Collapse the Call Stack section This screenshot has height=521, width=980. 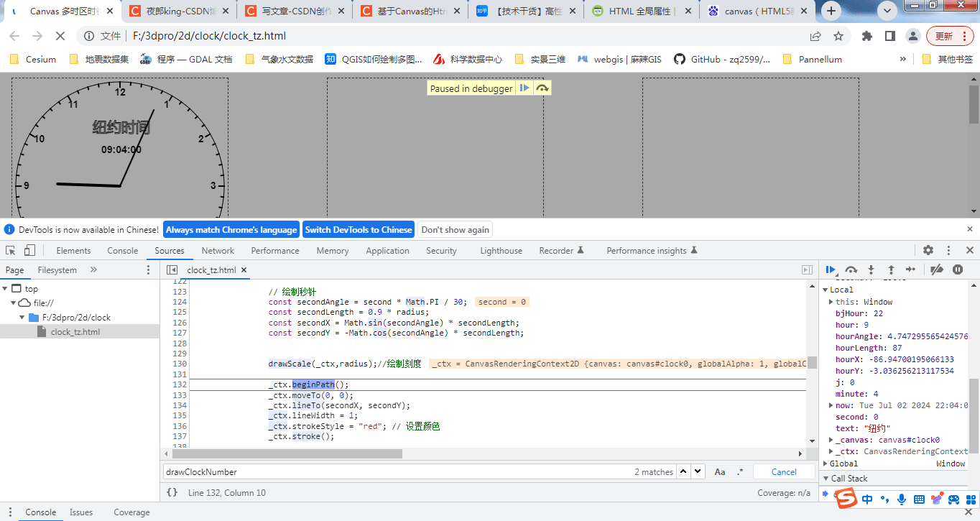click(849, 479)
